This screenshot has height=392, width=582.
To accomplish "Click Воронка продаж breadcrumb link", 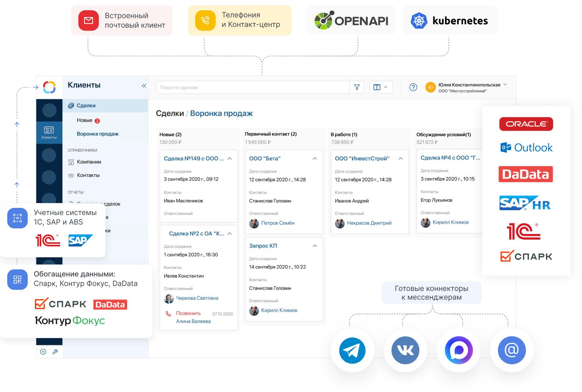I will (x=221, y=113).
